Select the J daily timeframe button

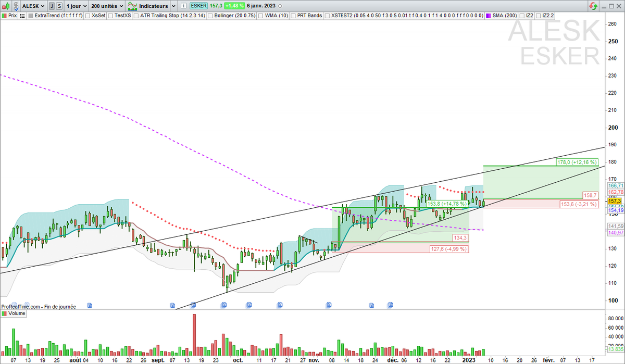pos(52,6)
